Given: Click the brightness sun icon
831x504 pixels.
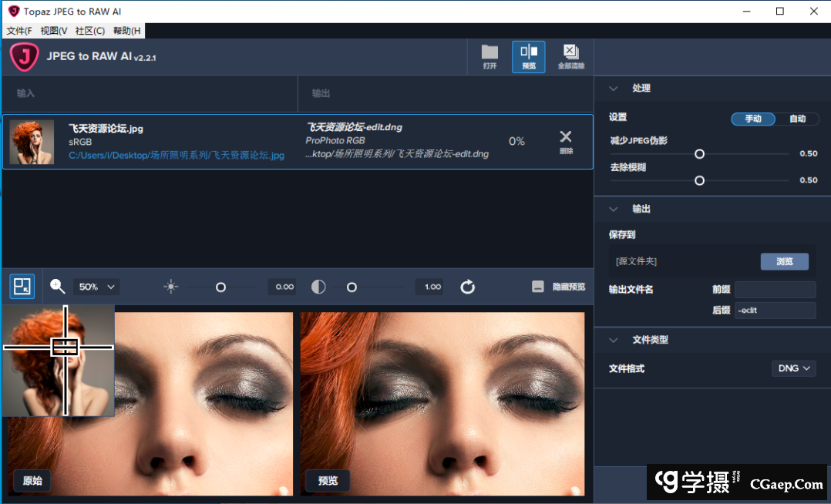Looking at the screenshot, I should click(171, 287).
